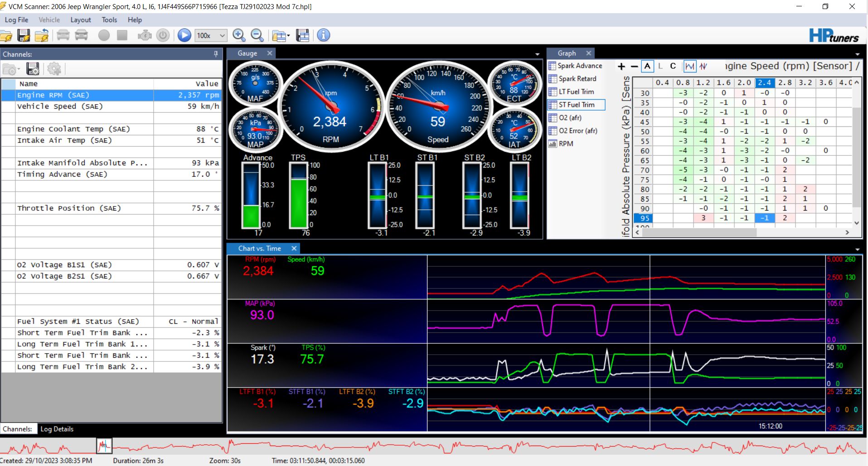Viewport: 868px width, 466px height.
Task: Open the Tools menu
Action: tap(109, 20)
